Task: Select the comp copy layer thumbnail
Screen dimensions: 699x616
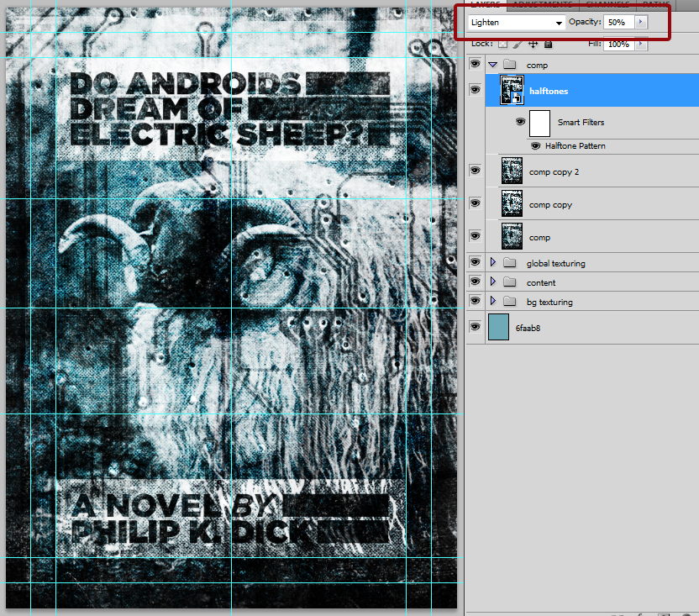Action: [512, 203]
